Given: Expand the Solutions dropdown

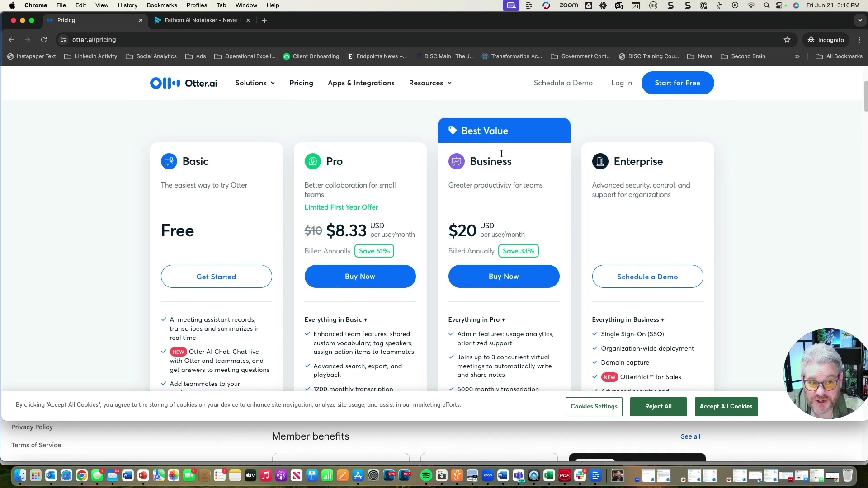Looking at the screenshot, I should 255,83.
